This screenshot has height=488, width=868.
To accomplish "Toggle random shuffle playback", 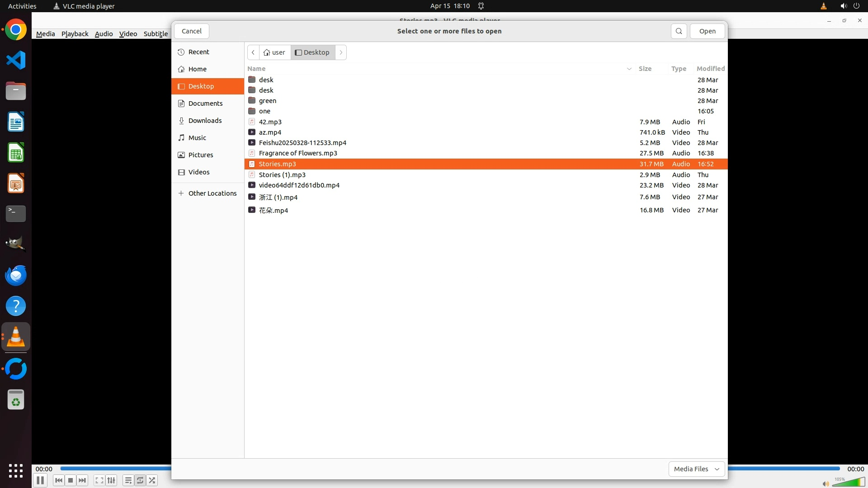I will tap(152, 480).
